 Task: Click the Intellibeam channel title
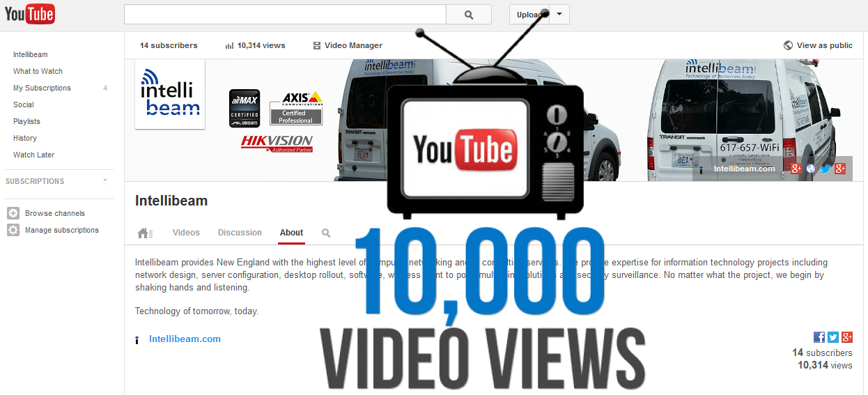point(171,201)
